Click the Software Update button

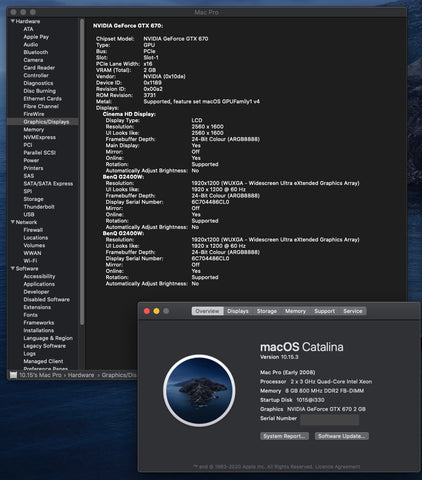tap(342, 436)
